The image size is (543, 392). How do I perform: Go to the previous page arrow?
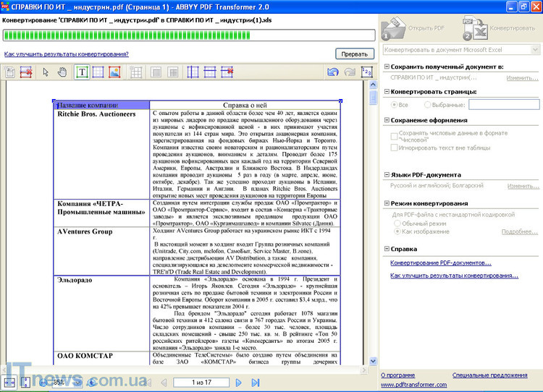164,383
